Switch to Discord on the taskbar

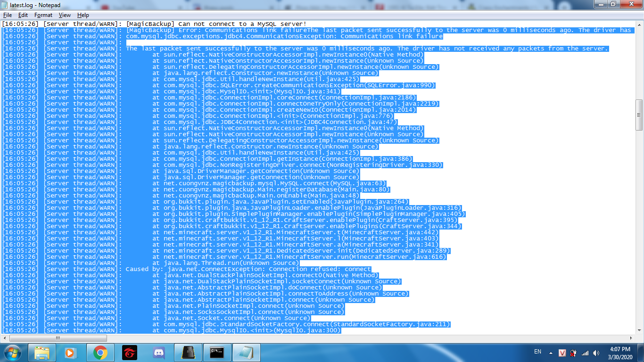pyautogui.click(x=159, y=353)
